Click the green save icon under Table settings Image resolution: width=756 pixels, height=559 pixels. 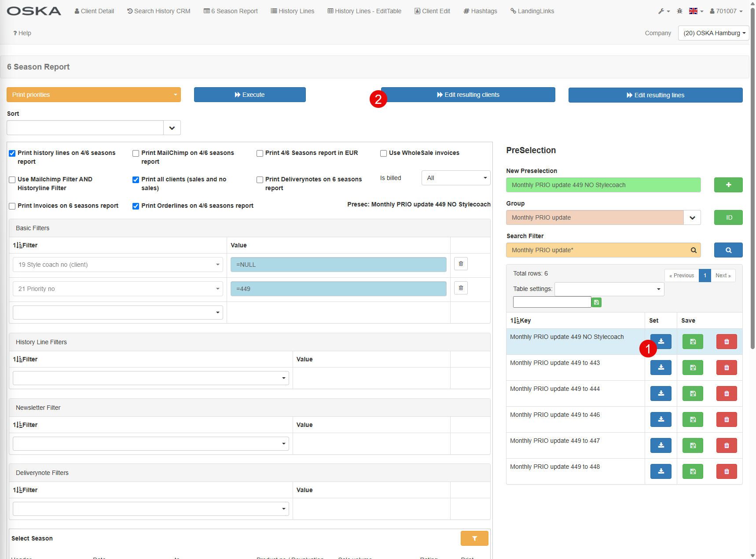(596, 302)
